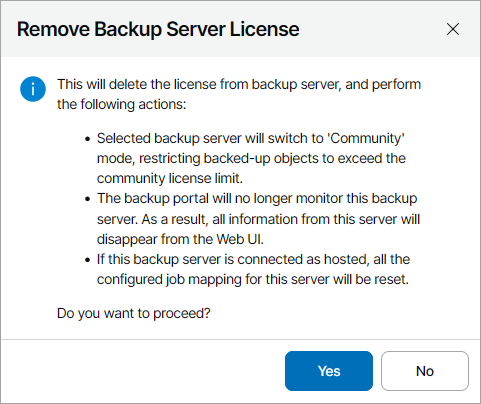This screenshot has width=481, height=404.
Task: Close the Remove Backup Server License dialog
Action: 453,29
